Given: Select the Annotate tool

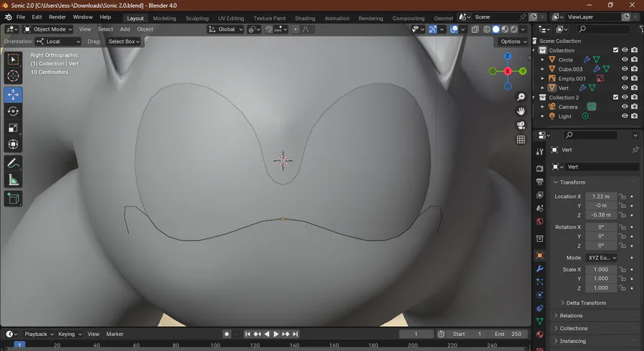Looking at the screenshot, I should [13, 164].
